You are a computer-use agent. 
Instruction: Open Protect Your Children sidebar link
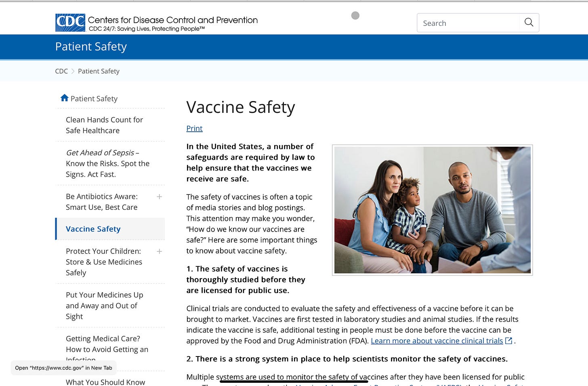104,262
